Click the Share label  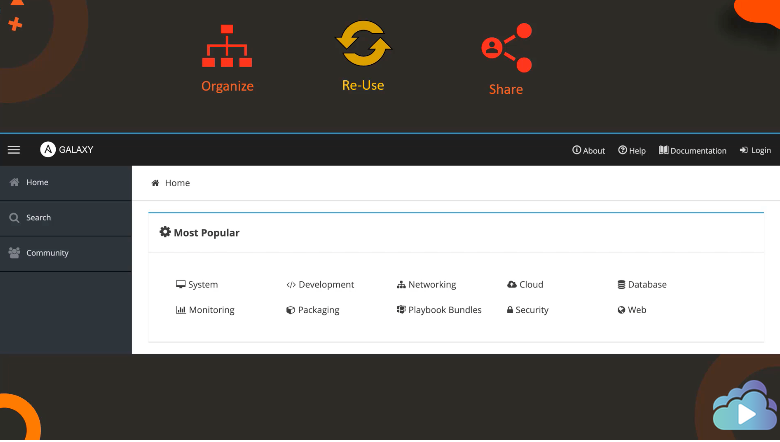[x=506, y=89]
